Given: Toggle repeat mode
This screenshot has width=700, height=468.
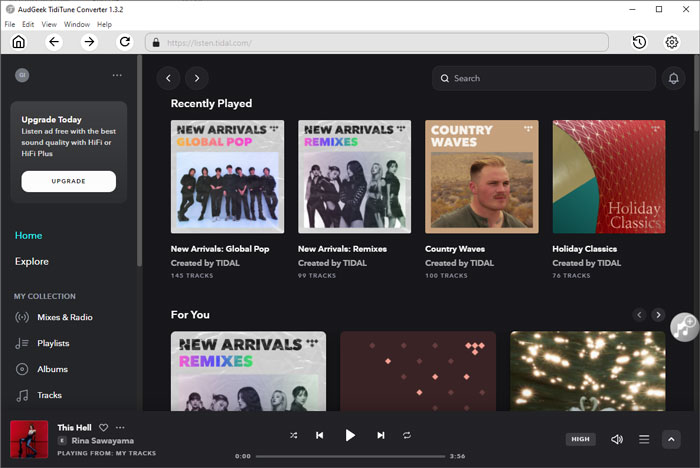Looking at the screenshot, I should pyautogui.click(x=407, y=435).
